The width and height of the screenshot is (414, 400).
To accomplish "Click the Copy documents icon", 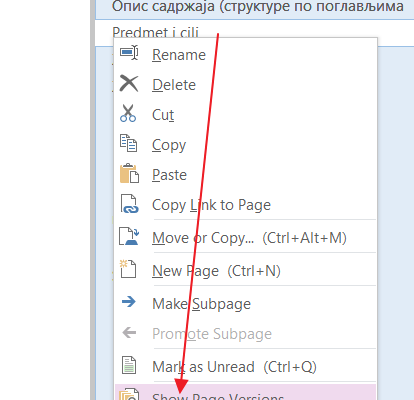I will point(128,143).
